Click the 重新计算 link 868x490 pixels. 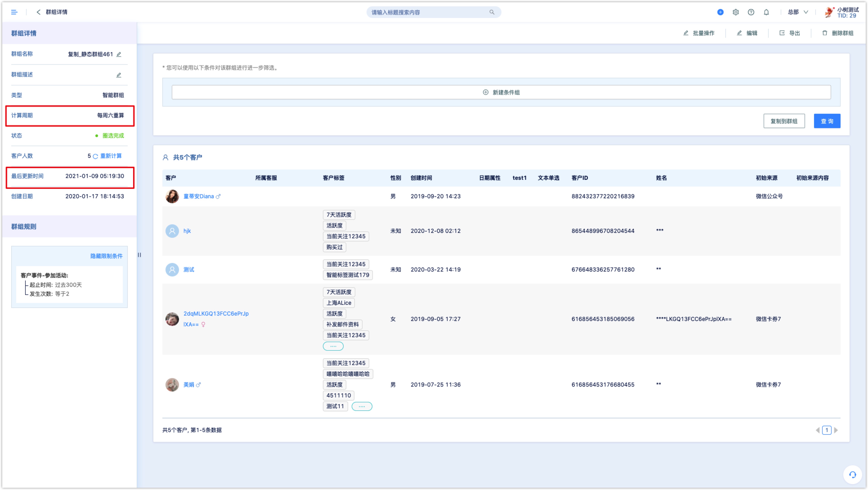click(111, 156)
